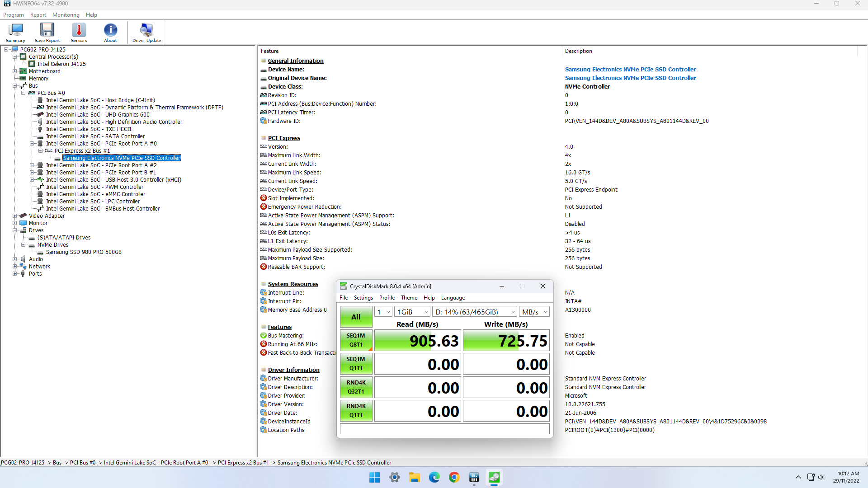This screenshot has width=868, height=488.
Task: Collapse the NVMe Drives node
Action: 23,245
